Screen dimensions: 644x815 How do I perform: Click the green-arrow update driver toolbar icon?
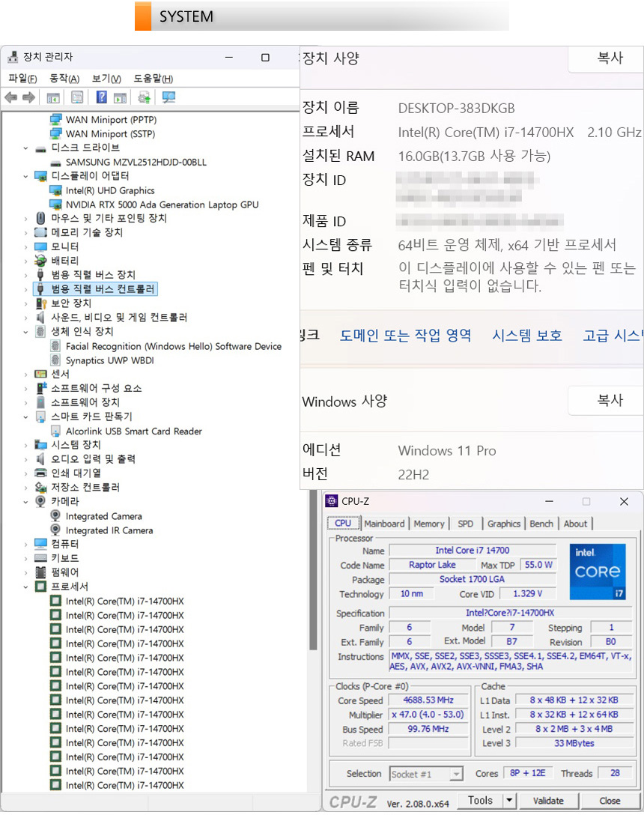144,97
